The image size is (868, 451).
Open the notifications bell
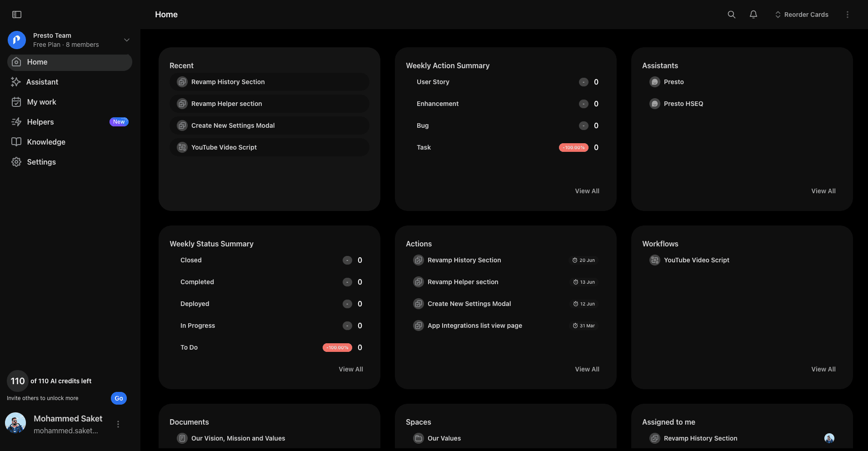coord(753,14)
